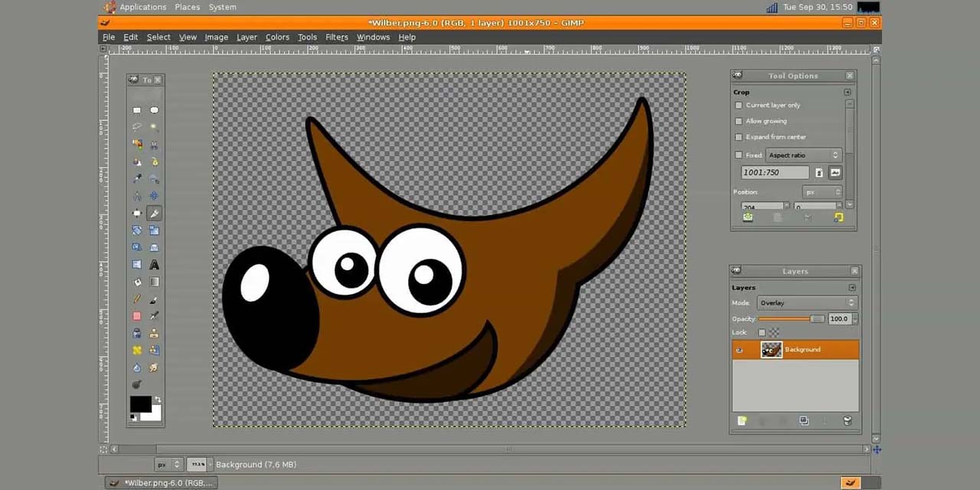Open status bar px unit dropdown

tap(168, 464)
